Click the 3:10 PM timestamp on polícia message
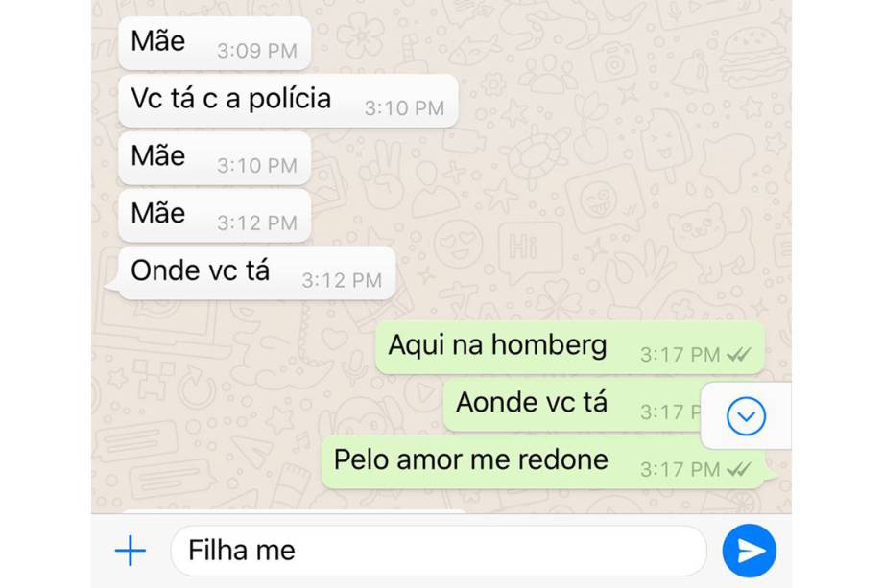Image resolution: width=883 pixels, height=588 pixels. pos(404,108)
